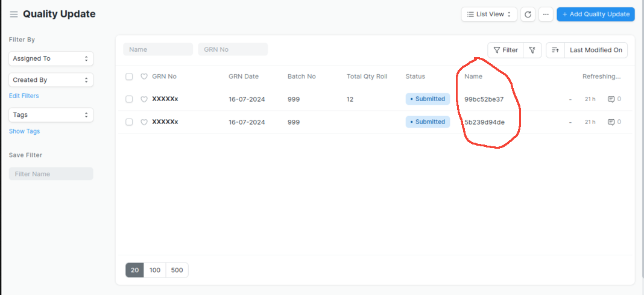Screen dimensions: 644x295
Task: Select checkbox for second XXXXXx row
Action: [129, 122]
